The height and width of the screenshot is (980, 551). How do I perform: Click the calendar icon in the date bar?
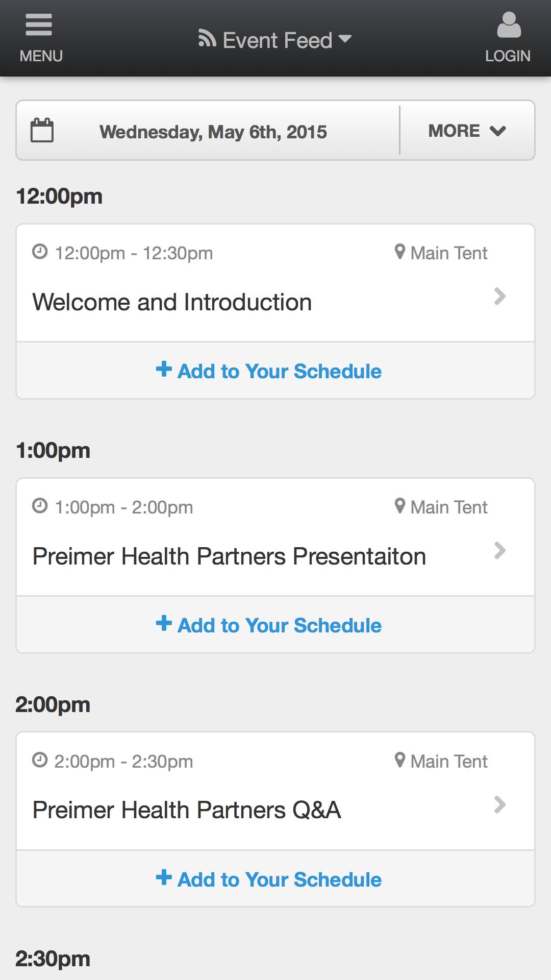(x=42, y=130)
